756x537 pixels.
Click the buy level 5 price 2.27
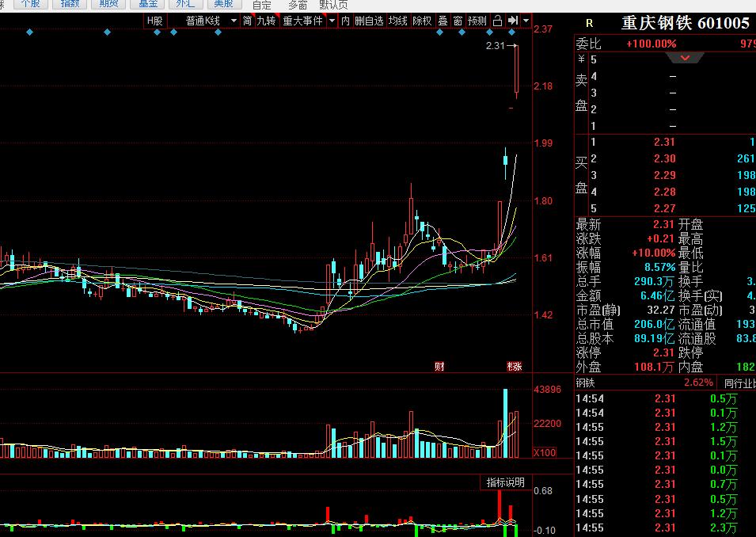664,208
